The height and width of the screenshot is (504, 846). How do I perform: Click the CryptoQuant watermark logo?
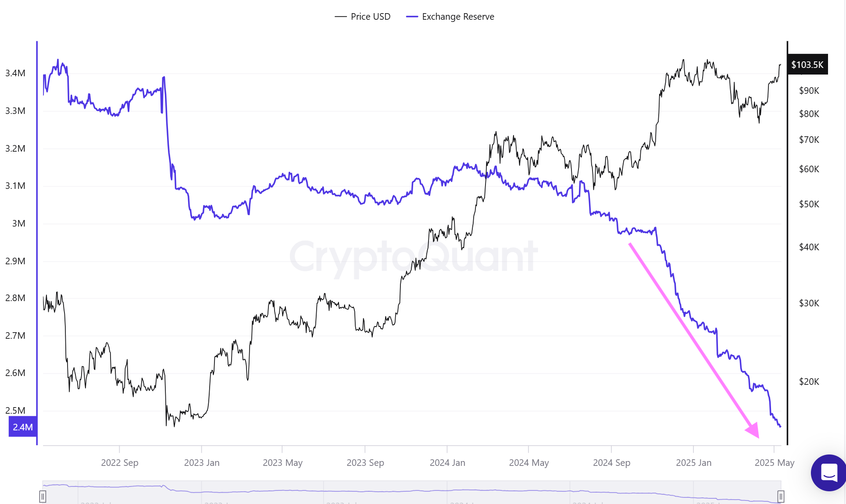413,256
